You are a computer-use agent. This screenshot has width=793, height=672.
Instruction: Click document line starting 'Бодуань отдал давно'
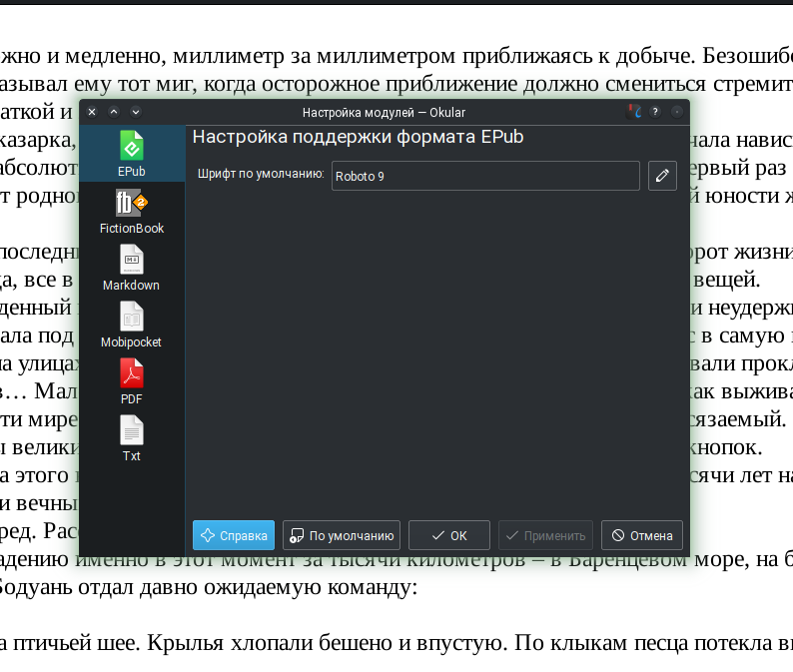[207, 587]
